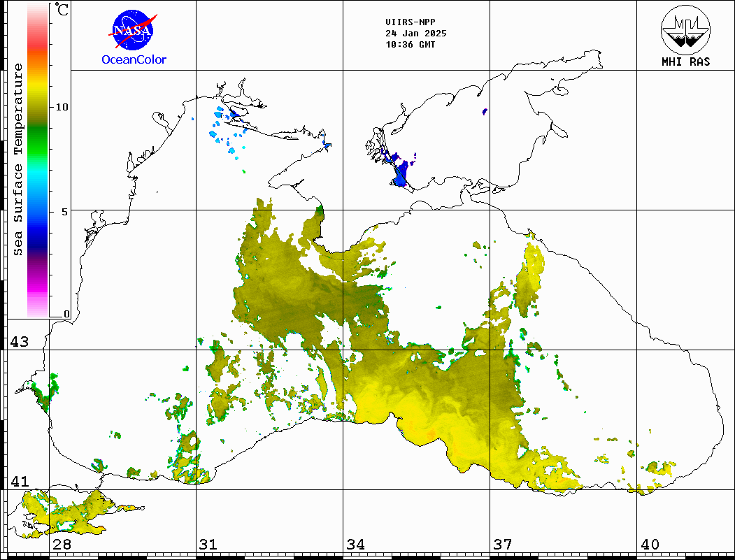Click the 10 tick on temperature scale
The width and height of the screenshot is (735, 560).
tap(62, 107)
